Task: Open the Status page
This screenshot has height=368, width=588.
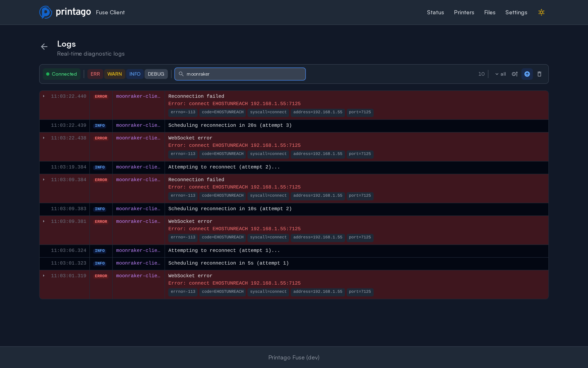Action: click(x=435, y=12)
